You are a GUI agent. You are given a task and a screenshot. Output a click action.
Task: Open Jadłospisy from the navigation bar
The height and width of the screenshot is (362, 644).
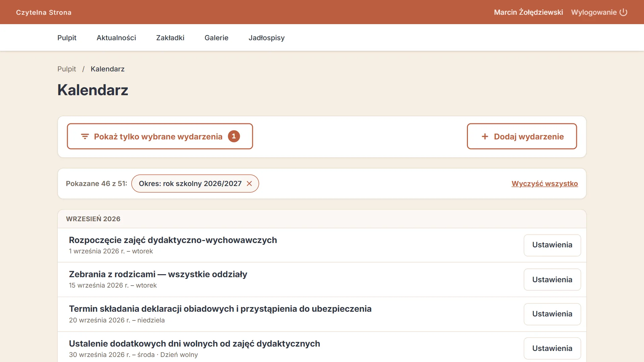pos(267,38)
